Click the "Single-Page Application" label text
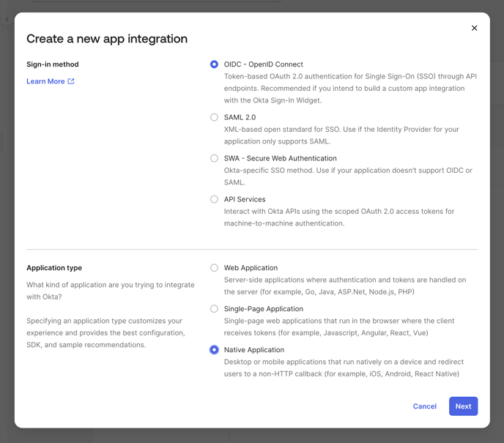The image size is (504, 443). [263, 309]
